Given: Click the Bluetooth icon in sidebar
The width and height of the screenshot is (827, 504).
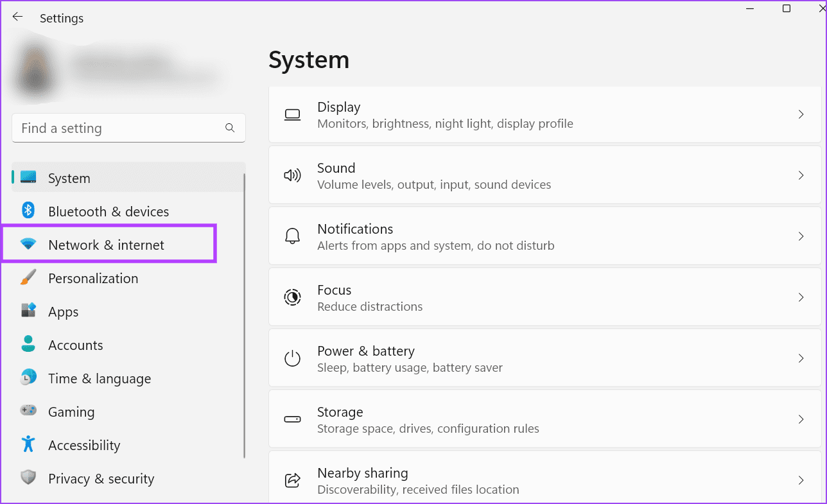Looking at the screenshot, I should tap(28, 211).
